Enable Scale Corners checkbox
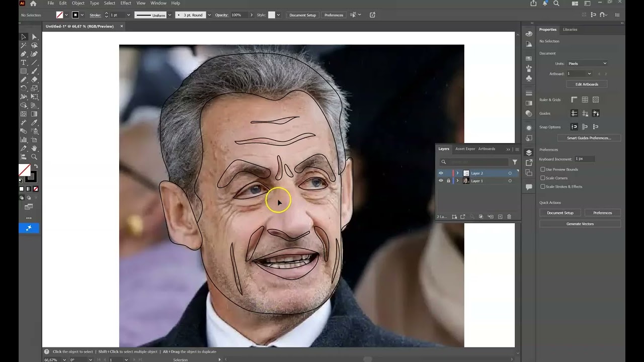 (543, 178)
